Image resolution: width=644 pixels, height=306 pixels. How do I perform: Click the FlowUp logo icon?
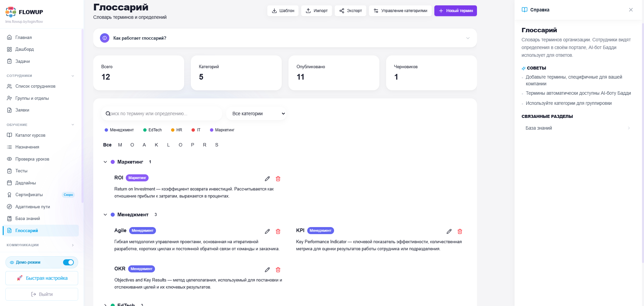click(x=11, y=12)
